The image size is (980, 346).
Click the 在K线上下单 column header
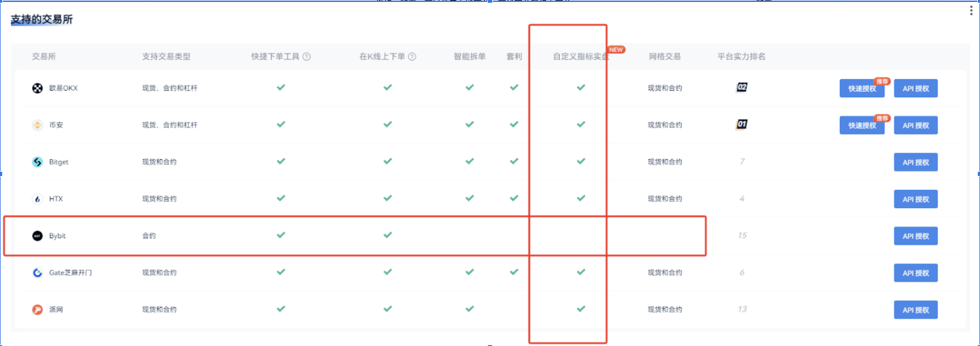click(382, 57)
